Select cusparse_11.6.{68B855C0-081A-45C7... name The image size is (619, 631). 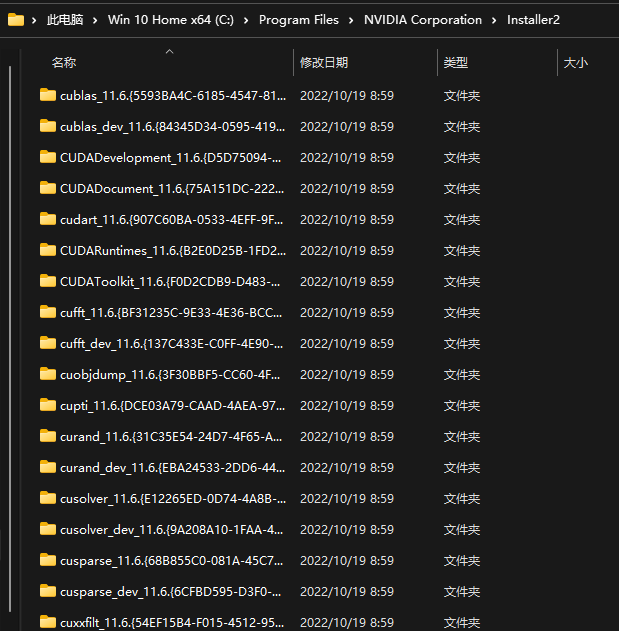pyautogui.click(x=171, y=561)
